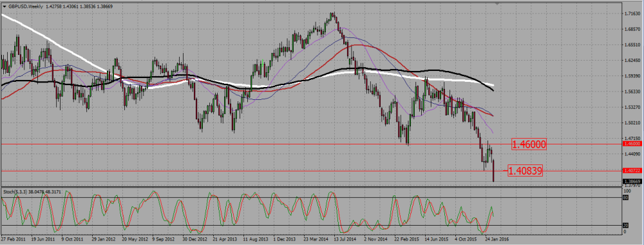
Task: Click the 27 Feb 2011 date label
Action: tap(13, 239)
